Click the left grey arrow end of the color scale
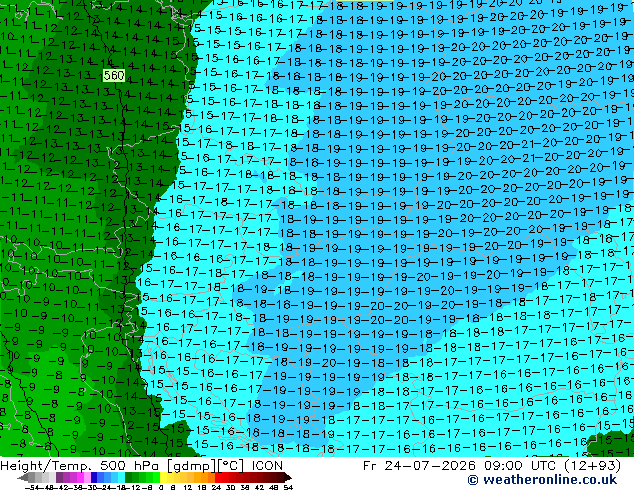The image size is (634, 490). [x=23, y=477]
